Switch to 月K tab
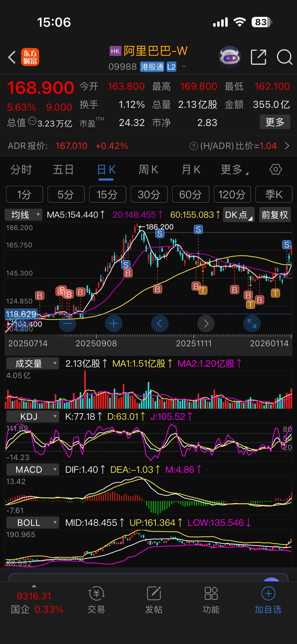 click(191, 170)
